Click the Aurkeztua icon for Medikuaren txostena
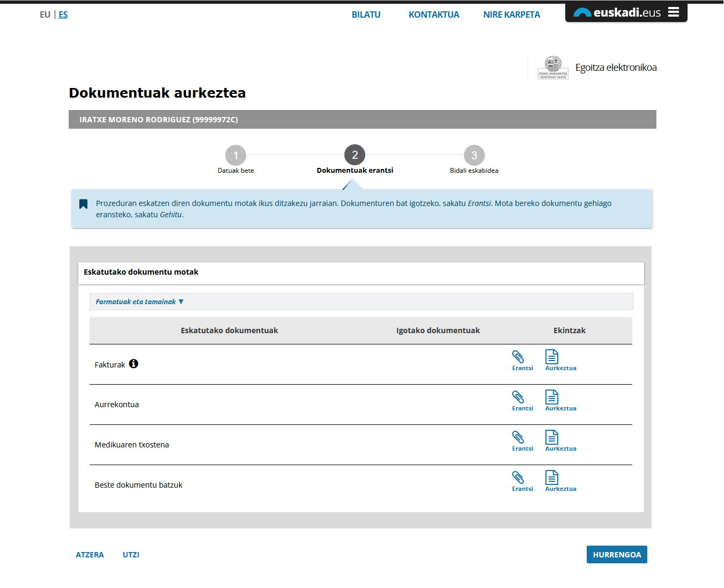This screenshot has height=588, width=724. coord(552,438)
